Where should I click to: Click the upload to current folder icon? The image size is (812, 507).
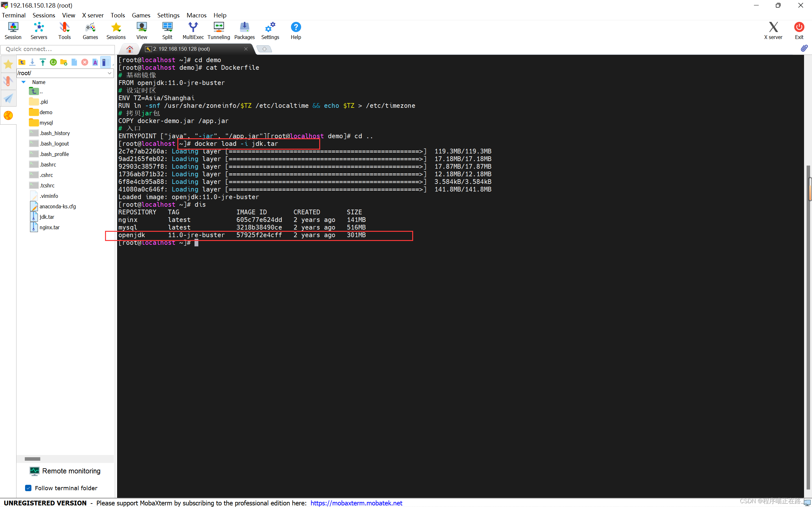43,62
